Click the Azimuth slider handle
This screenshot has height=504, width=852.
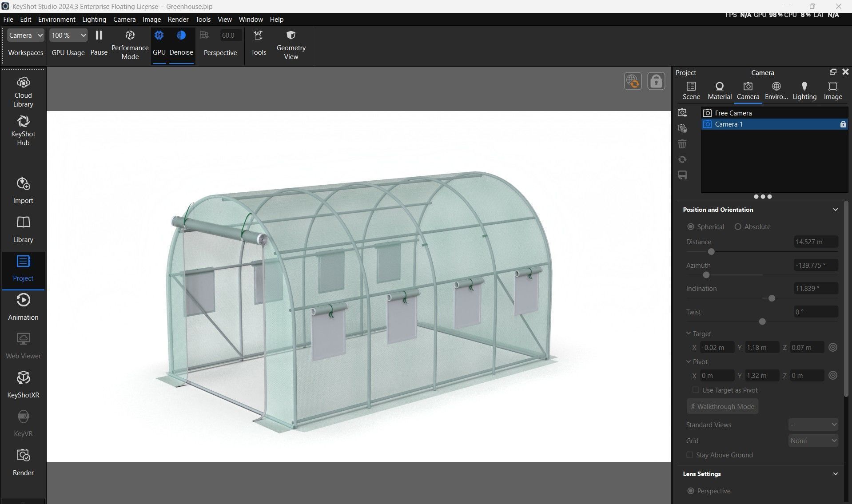coord(706,275)
